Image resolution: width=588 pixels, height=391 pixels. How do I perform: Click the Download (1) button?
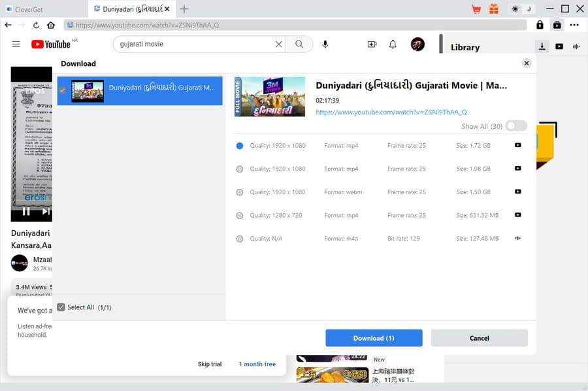[374, 338]
